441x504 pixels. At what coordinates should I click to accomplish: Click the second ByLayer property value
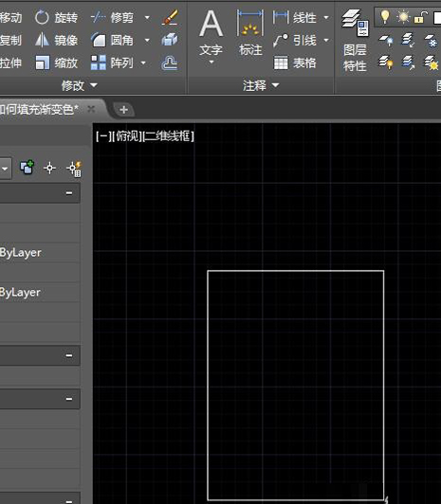tap(20, 293)
